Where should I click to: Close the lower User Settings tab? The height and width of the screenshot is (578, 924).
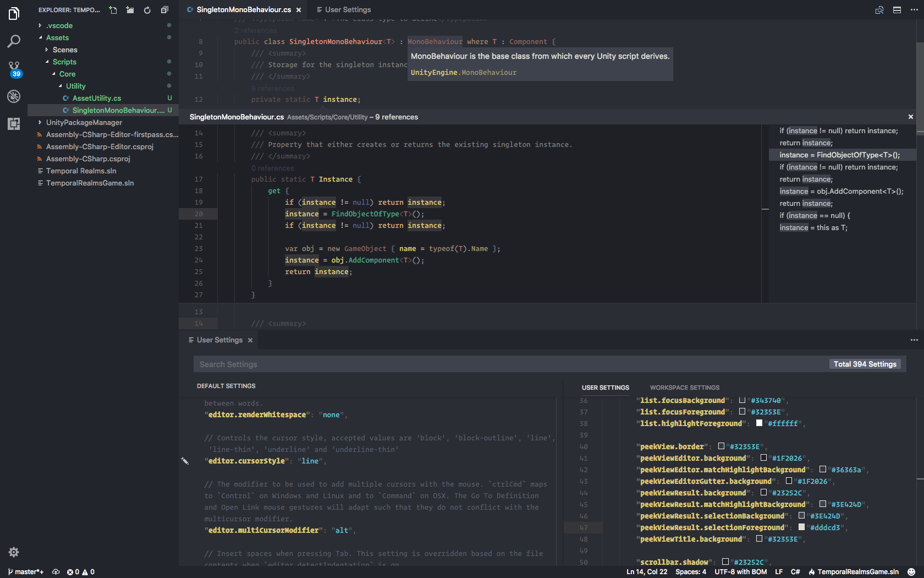click(x=250, y=340)
